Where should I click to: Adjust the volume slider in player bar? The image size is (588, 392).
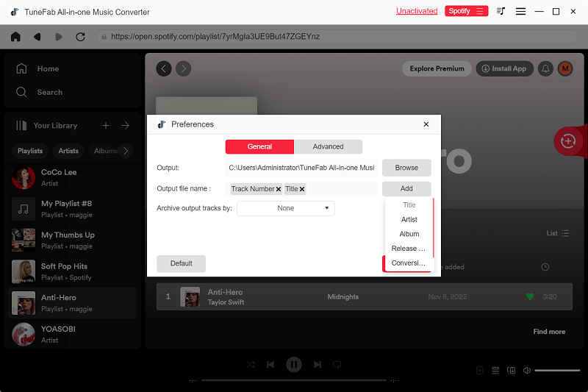557,370
